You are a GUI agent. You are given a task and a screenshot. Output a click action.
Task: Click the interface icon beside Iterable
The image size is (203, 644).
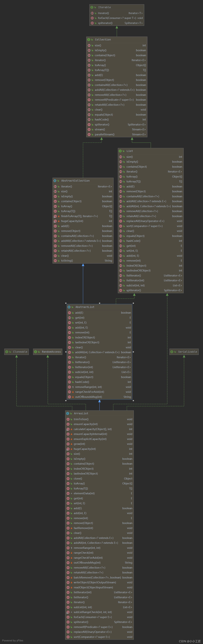click(x=92, y=7)
